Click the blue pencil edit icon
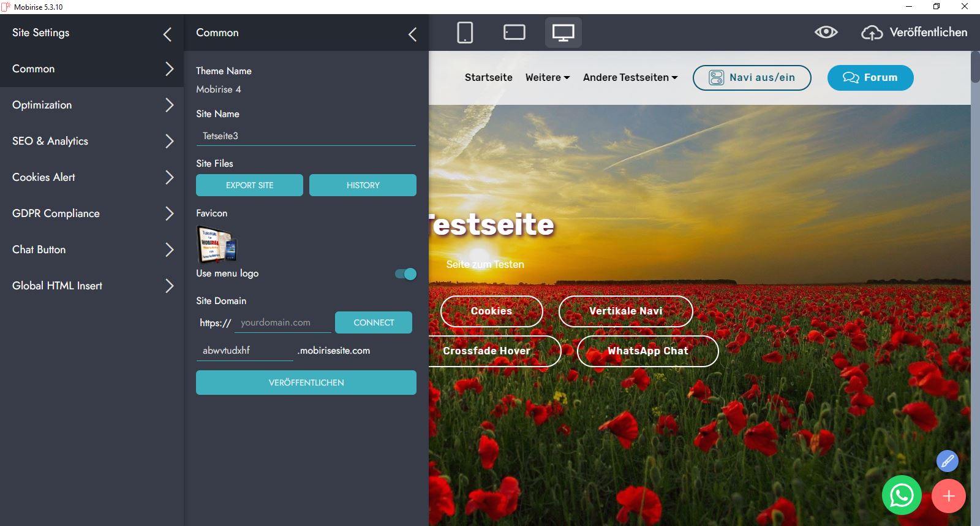980x526 pixels. pyautogui.click(x=947, y=461)
